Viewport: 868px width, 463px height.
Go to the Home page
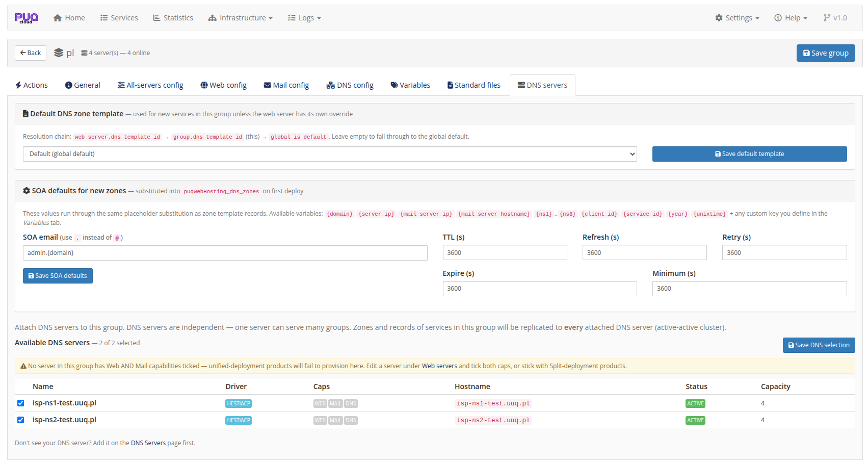(x=69, y=18)
